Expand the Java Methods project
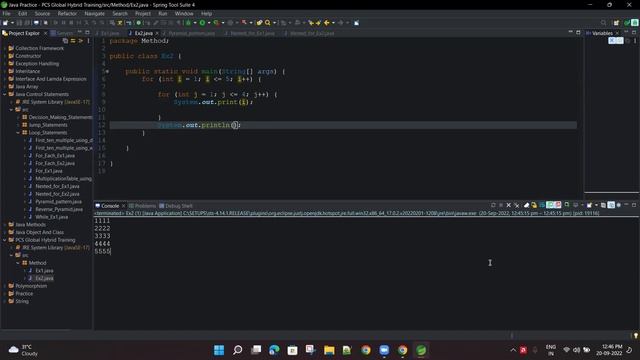The width and height of the screenshot is (640, 360). 5,224
